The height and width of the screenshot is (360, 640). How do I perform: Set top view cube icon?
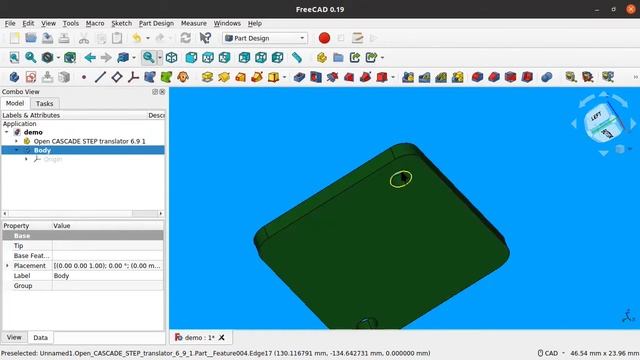[208, 58]
